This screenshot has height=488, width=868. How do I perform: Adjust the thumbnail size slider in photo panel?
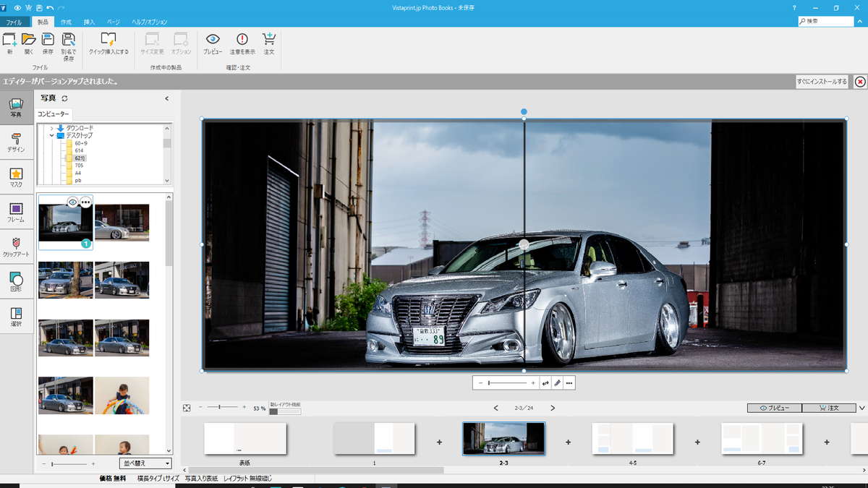coord(69,463)
